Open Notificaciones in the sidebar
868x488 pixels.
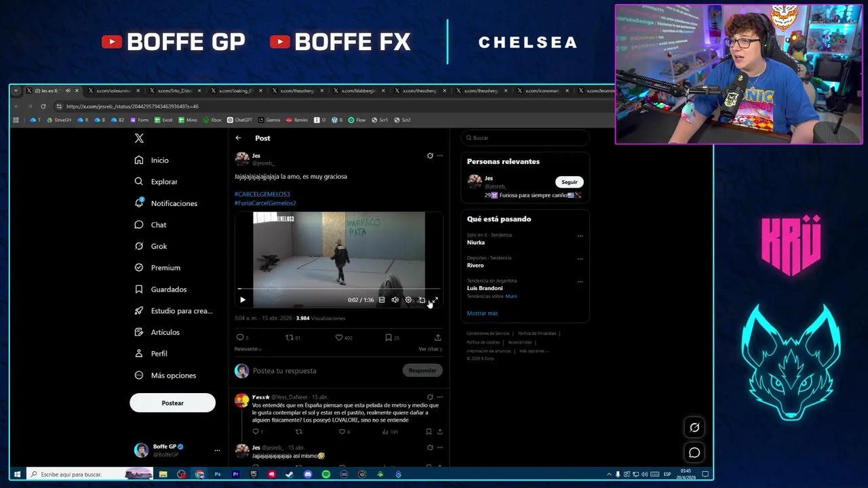pos(166,203)
